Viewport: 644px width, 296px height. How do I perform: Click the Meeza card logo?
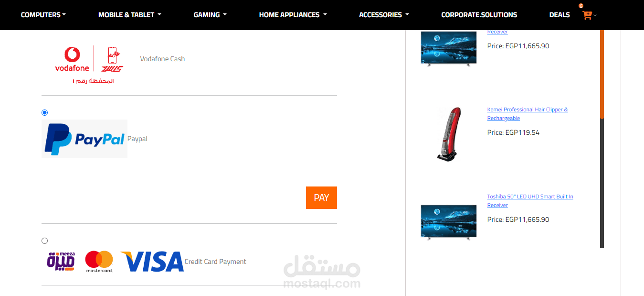61,262
